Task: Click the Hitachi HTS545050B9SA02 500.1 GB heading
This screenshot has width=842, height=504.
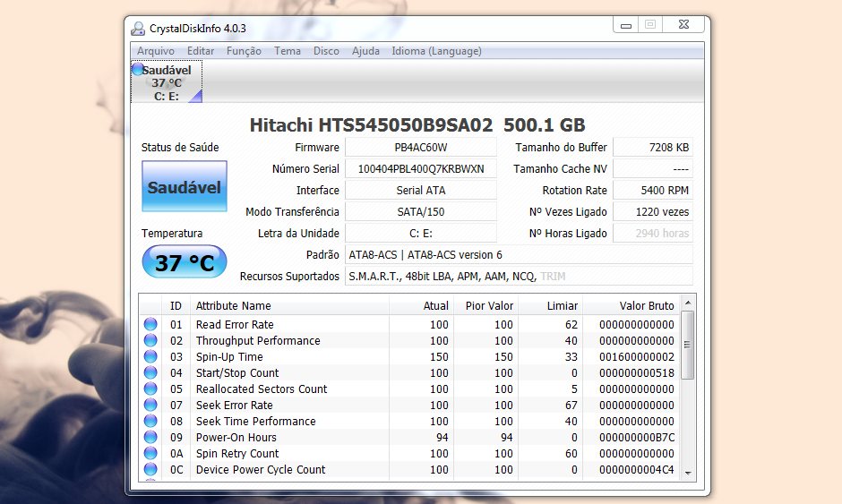Action: click(x=417, y=125)
